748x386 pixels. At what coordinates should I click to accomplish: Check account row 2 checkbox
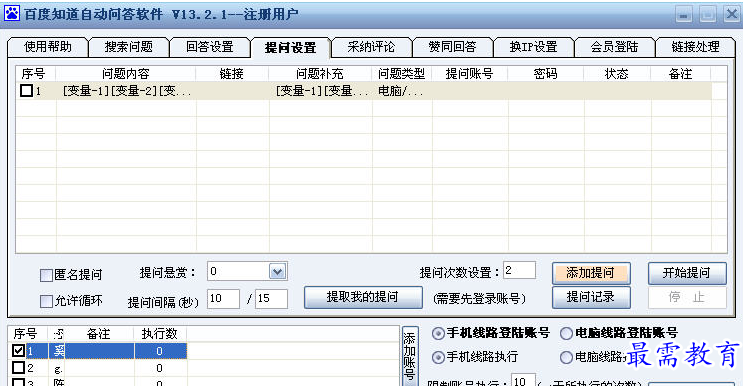[x=18, y=368]
